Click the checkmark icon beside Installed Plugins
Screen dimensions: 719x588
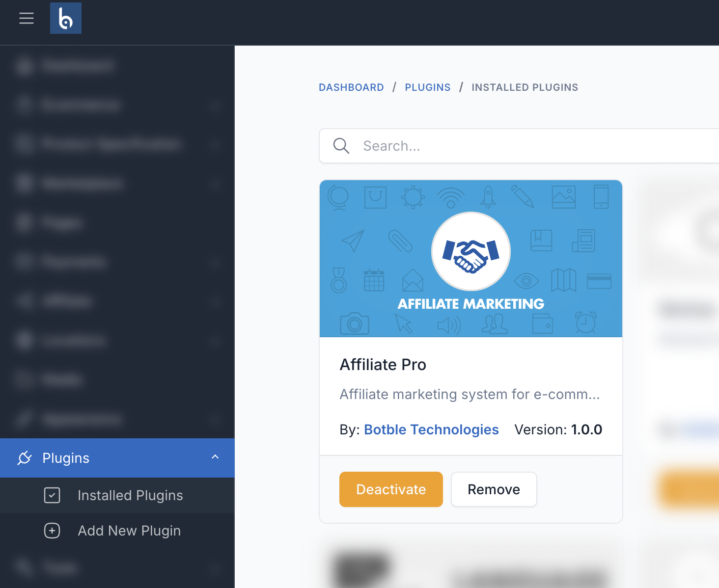[x=52, y=495]
